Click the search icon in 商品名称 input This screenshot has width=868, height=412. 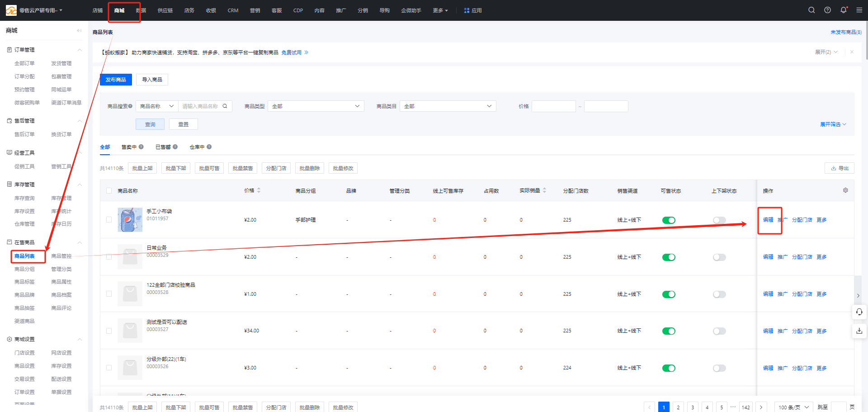click(225, 106)
